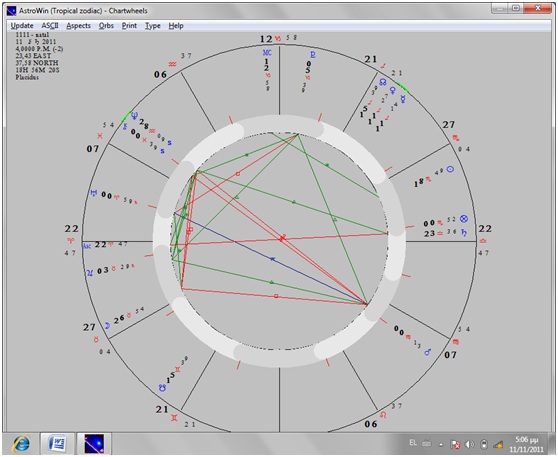
Task: Open the Print menu
Action: [x=129, y=26]
